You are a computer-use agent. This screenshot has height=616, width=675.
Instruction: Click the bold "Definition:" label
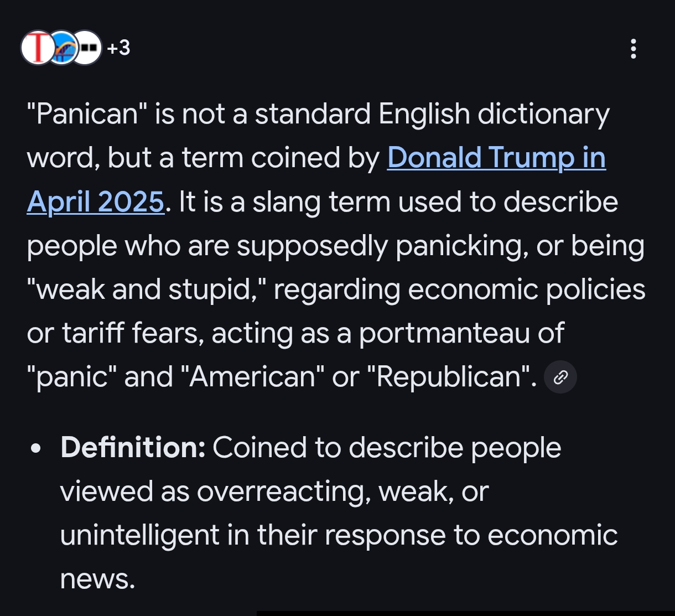133,447
